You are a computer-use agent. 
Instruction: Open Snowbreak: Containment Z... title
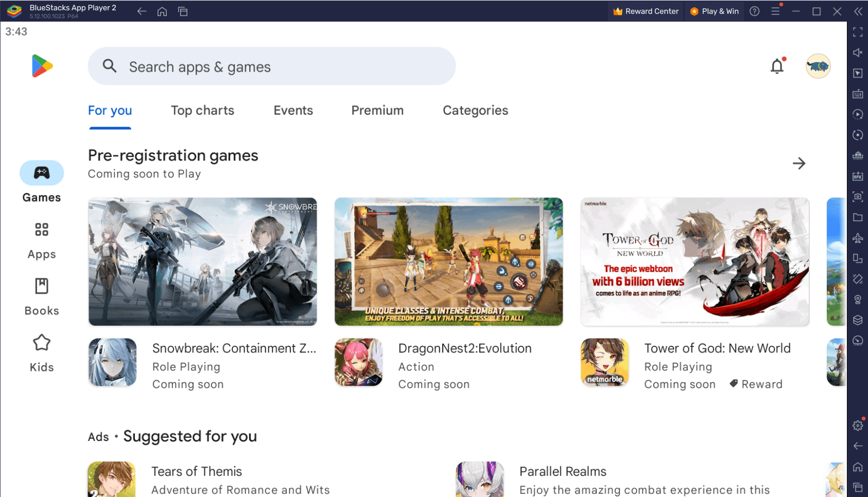click(x=234, y=348)
